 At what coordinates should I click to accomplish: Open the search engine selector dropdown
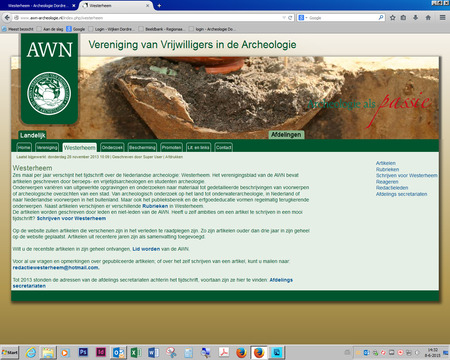point(303,18)
